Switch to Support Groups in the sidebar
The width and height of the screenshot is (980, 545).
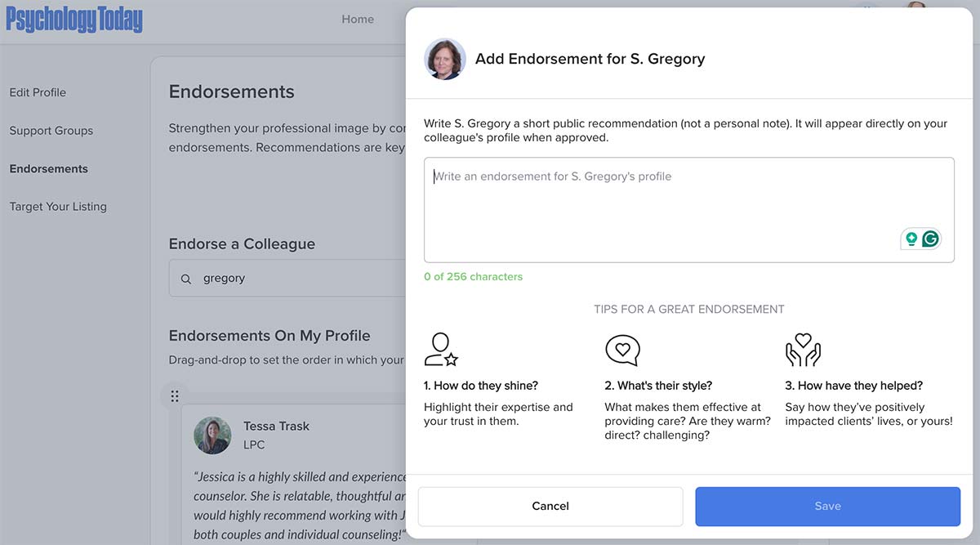click(x=51, y=130)
